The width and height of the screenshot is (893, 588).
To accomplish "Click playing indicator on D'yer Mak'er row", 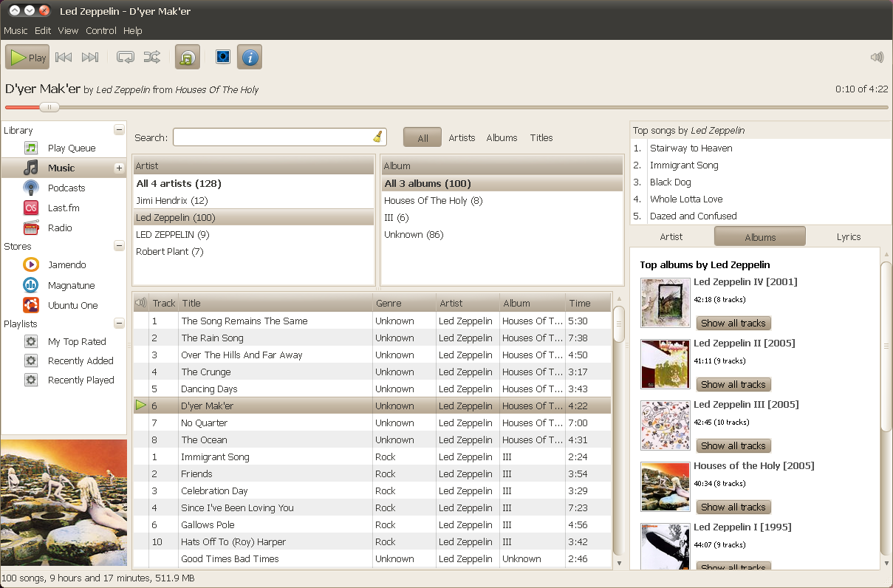I will [x=140, y=406].
